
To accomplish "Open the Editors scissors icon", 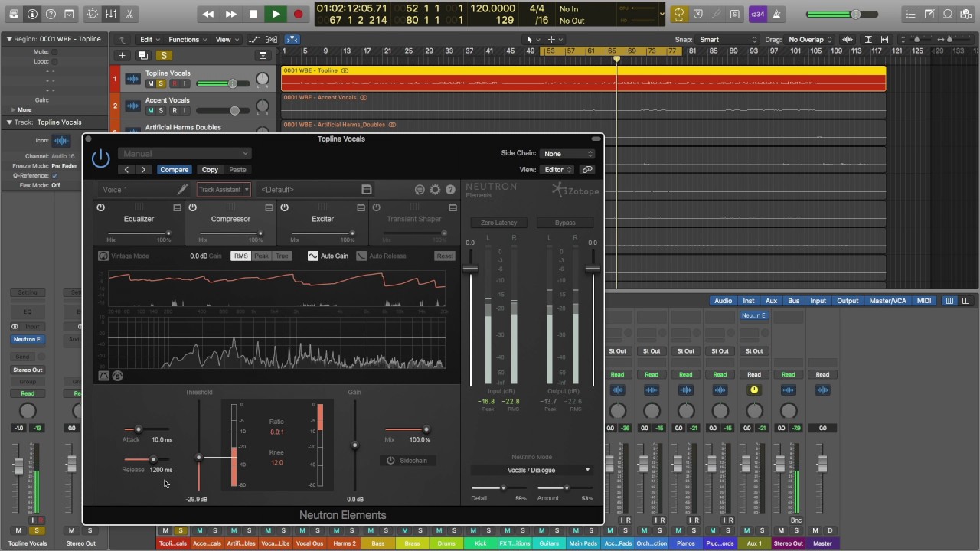I will pyautogui.click(x=129, y=14).
